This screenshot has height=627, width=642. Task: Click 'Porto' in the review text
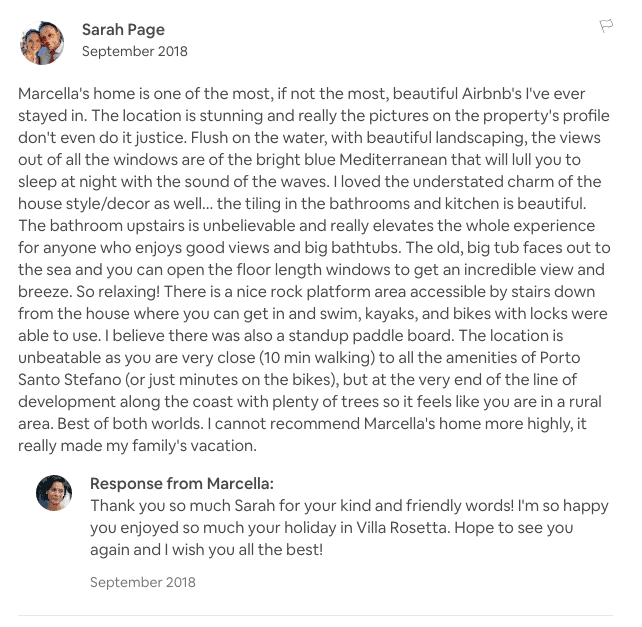(560, 358)
